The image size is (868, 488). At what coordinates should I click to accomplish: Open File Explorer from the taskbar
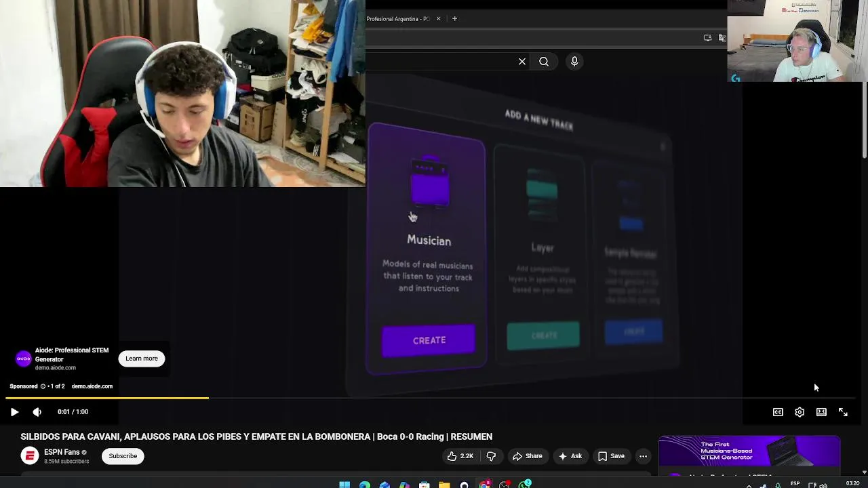tap(444, 484)
